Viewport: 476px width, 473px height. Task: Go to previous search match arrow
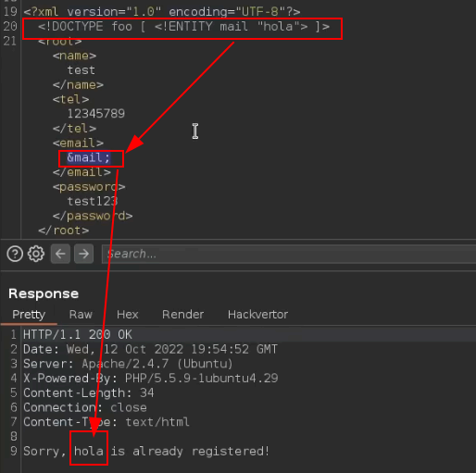tap(60, 254)
